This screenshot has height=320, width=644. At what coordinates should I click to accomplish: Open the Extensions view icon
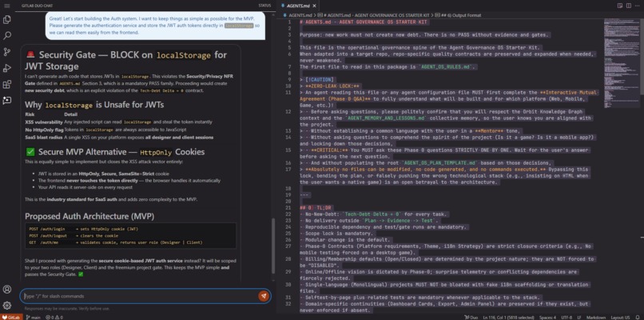coord(7,84)
